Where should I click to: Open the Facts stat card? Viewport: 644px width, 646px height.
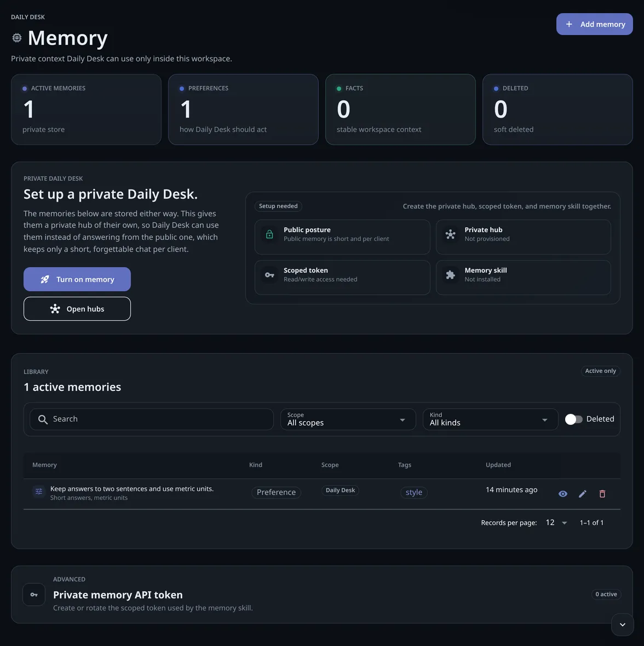click(x=400, y=109)
